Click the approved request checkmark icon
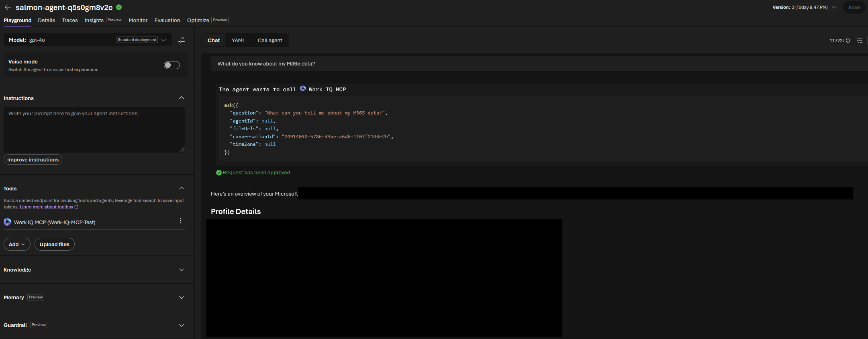 coord(219,173)
